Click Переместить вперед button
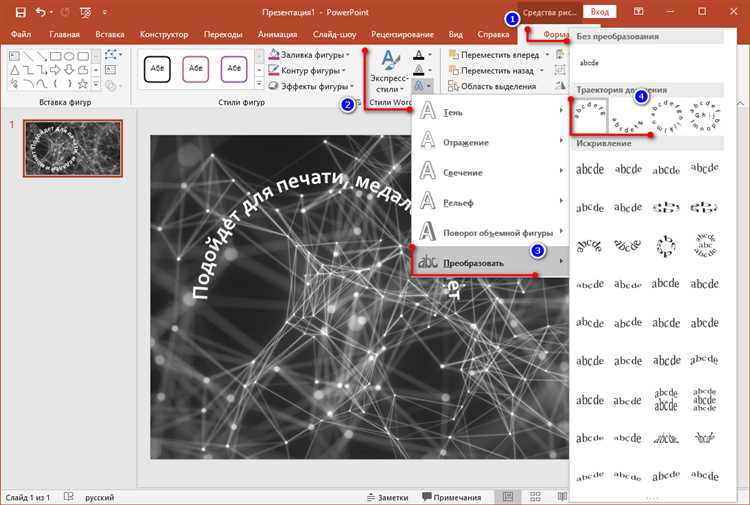The image size is (750, 505). point(494,55)
